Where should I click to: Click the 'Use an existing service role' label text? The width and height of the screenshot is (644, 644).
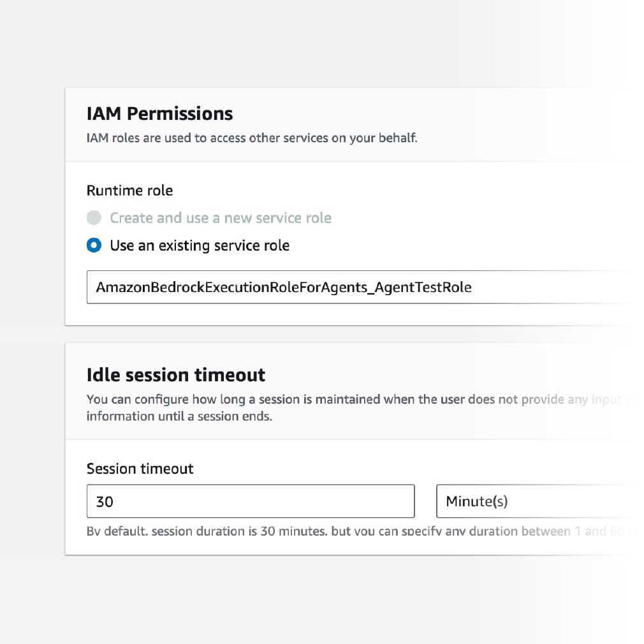pos(200,245)
